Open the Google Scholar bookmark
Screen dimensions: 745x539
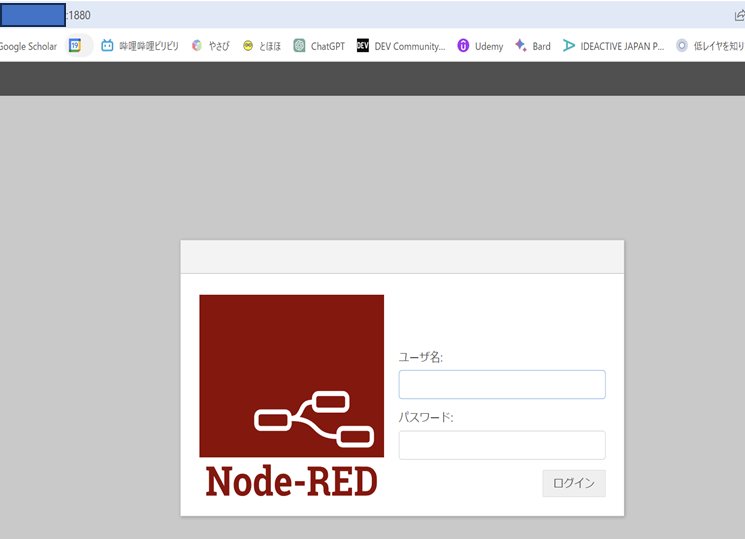28,46
